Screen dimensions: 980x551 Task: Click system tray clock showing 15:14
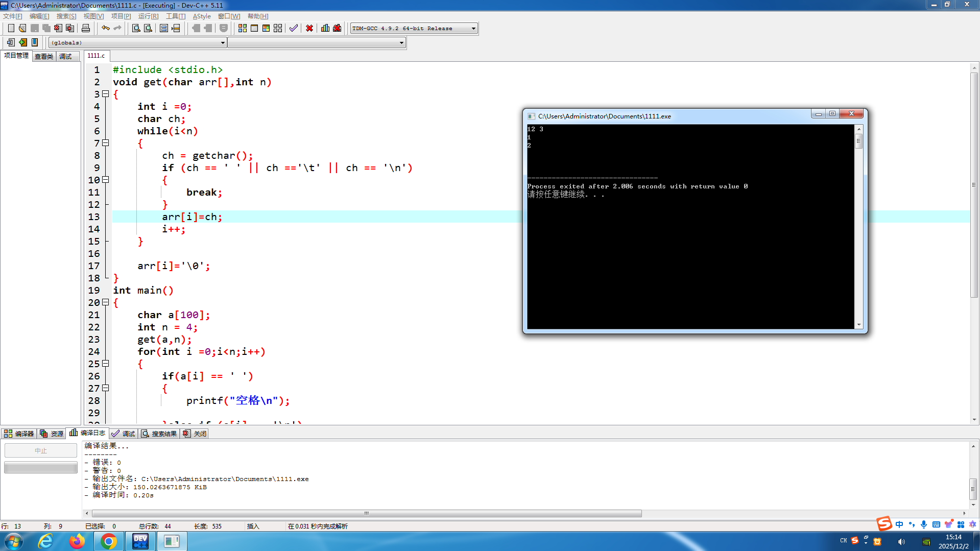pos(953,537)
